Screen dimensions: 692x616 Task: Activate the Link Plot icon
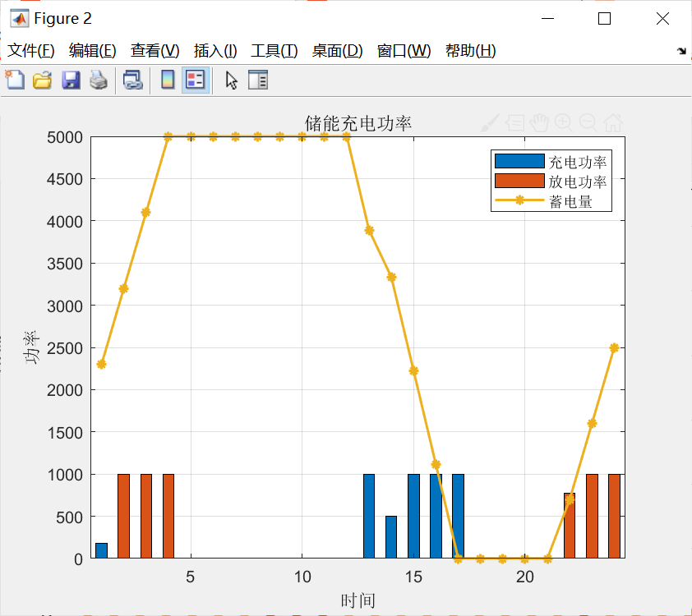click(132, 80)
